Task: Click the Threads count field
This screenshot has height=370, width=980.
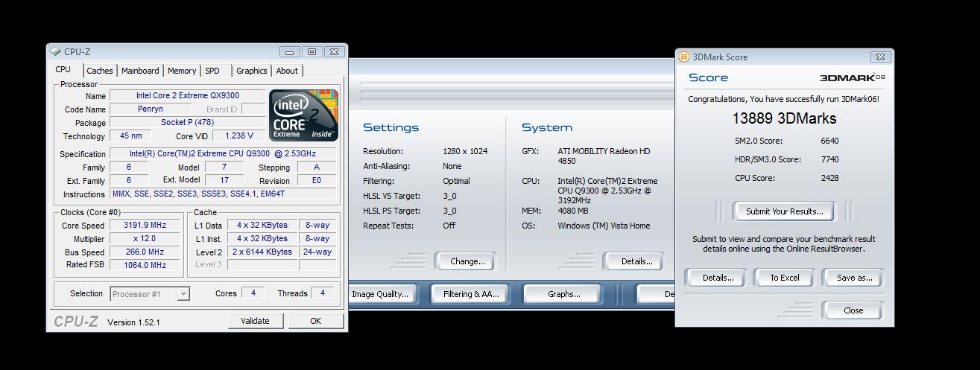Action: coord(322,293)
